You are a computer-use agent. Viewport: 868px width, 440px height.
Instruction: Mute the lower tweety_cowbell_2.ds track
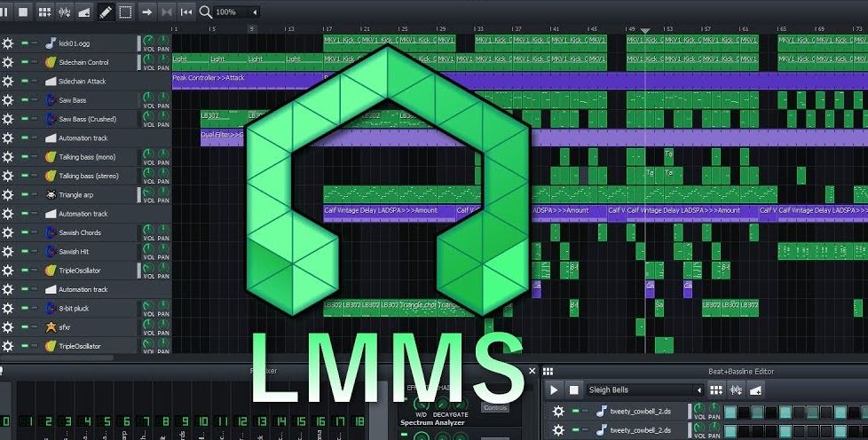[576, 430]
